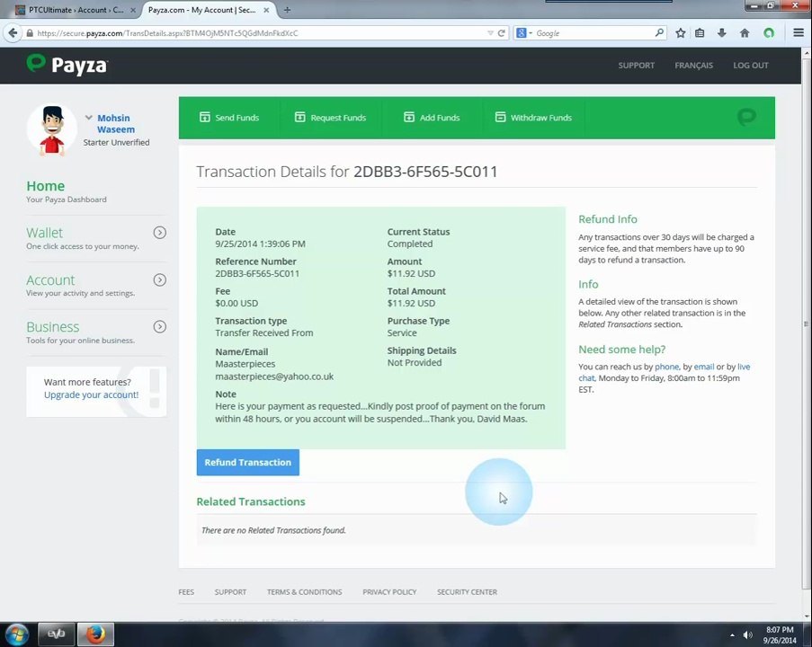This screenshot has height=647, width=812.
Task: Select the Payza.com My Account tab
Action: (x=202, y=10)
